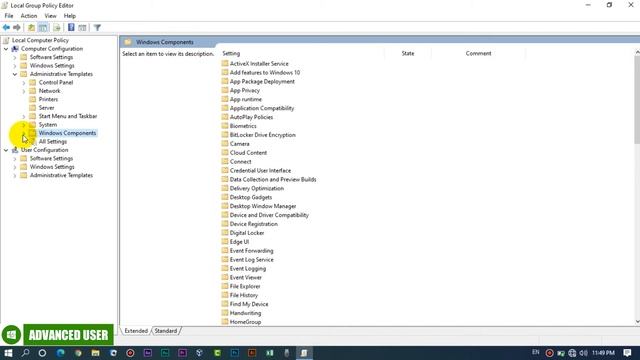Click the State column header

(x=408, y=53)
